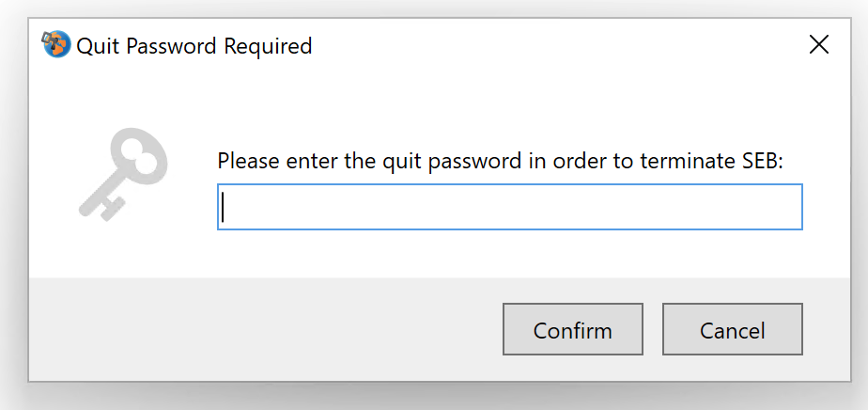The width and height of the screenshot is (868, 410).
Task: Click the round head of the key icon
Action: tap(142, 153)
